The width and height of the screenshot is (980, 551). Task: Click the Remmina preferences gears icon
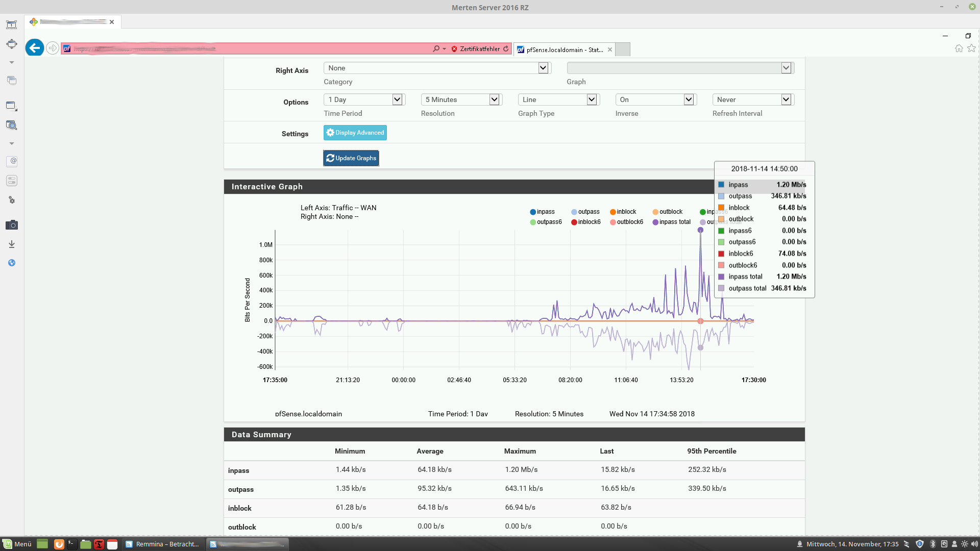click(x=11, y=200)
